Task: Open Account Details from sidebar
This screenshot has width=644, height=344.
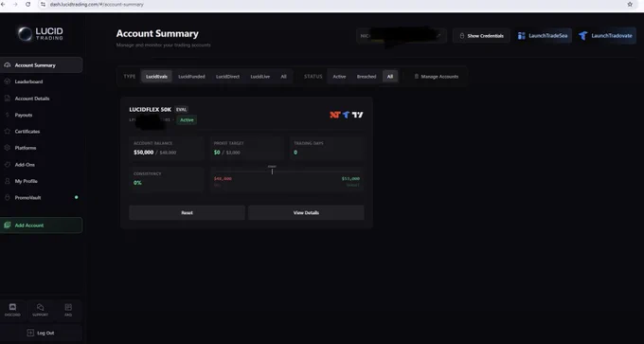Action: (41, 99)
